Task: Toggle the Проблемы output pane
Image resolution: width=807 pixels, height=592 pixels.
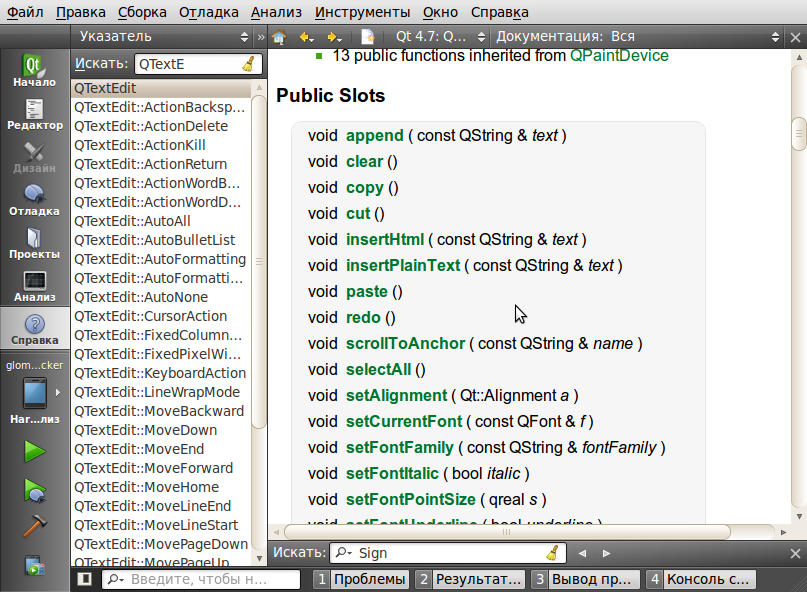Action: pyautogui.click(x=368, y=578)
